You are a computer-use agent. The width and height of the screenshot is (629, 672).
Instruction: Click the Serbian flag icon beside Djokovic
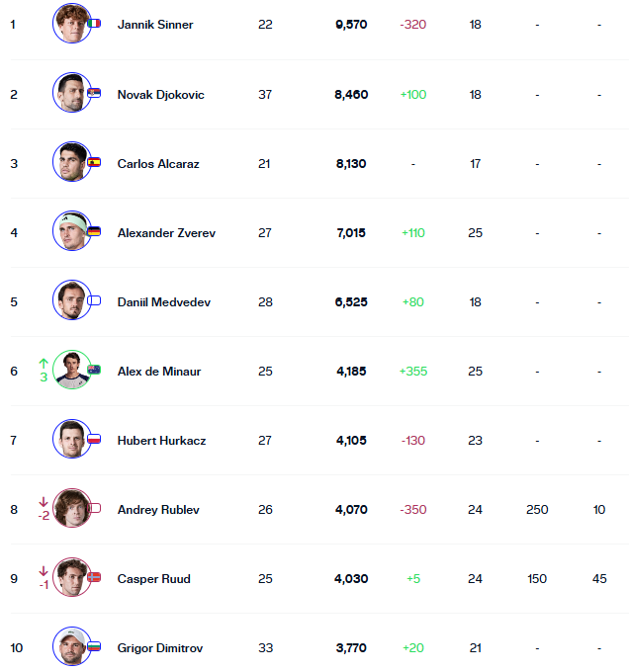94,93
